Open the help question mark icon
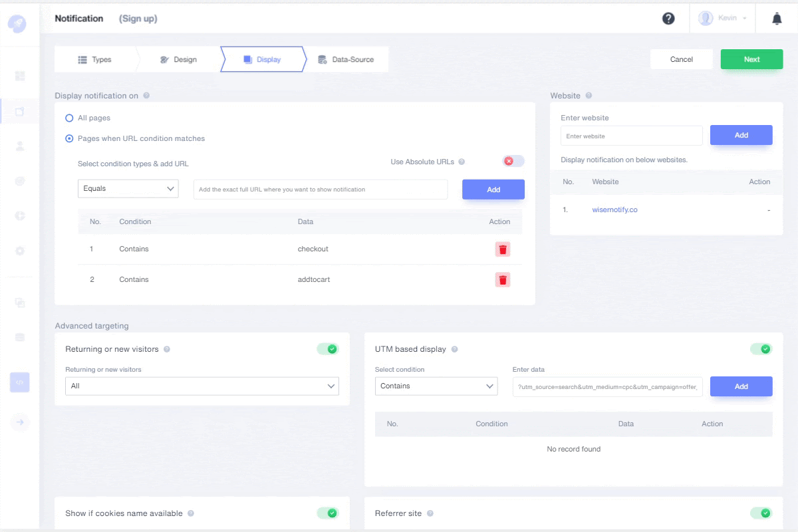Screen dimensions: 798x532 point(668,19)
